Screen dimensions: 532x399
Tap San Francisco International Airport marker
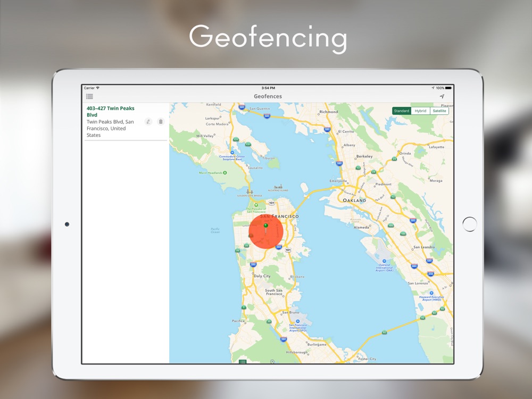(x=297, y=321)
